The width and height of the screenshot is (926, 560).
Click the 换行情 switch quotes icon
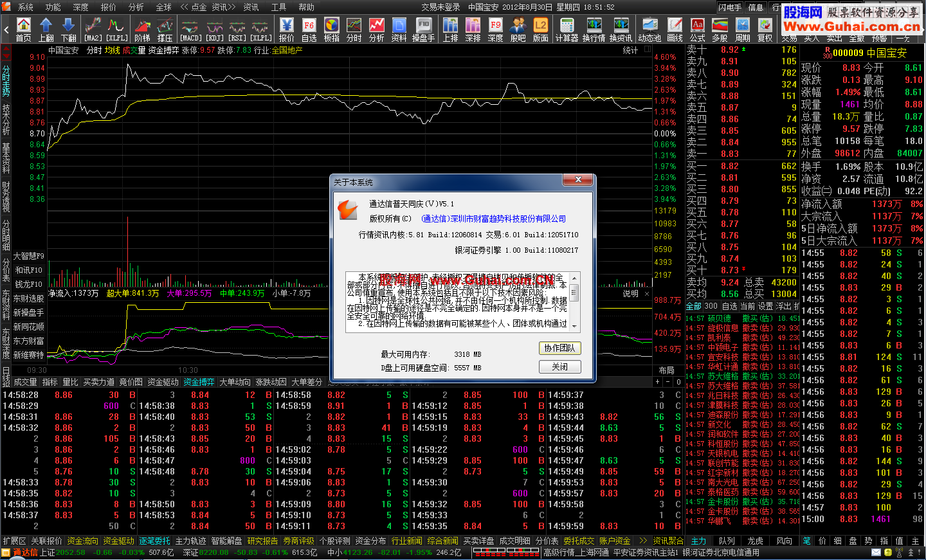(x=594, y=30)
